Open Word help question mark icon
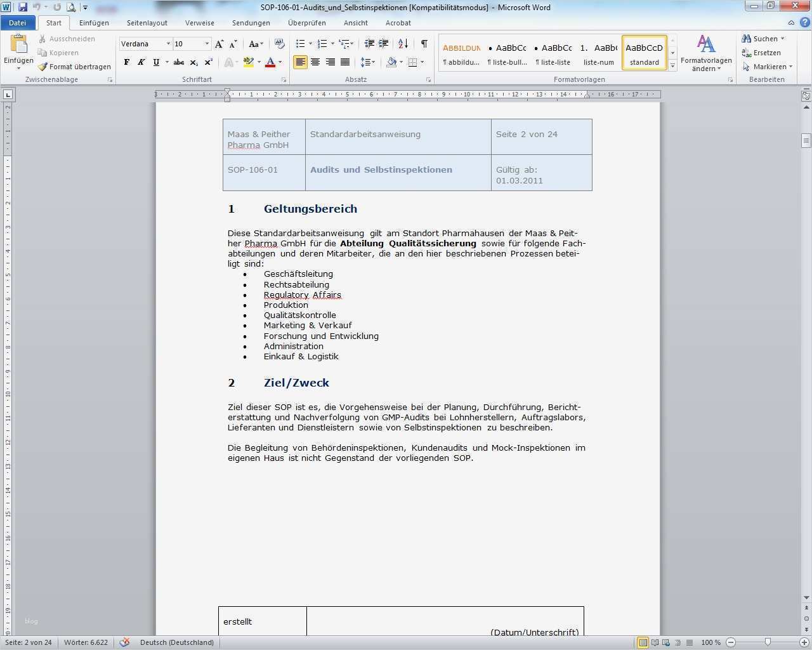 coord(805,23)
